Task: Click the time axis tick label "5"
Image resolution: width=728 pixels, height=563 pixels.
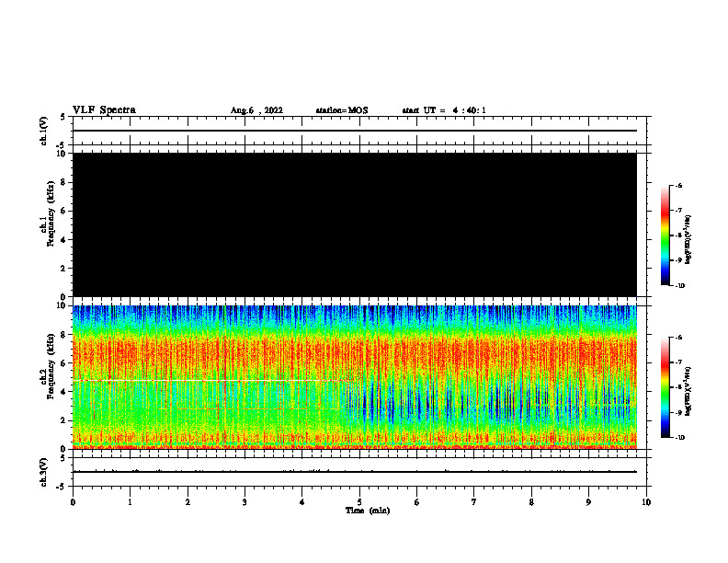Action: point(359,502)
